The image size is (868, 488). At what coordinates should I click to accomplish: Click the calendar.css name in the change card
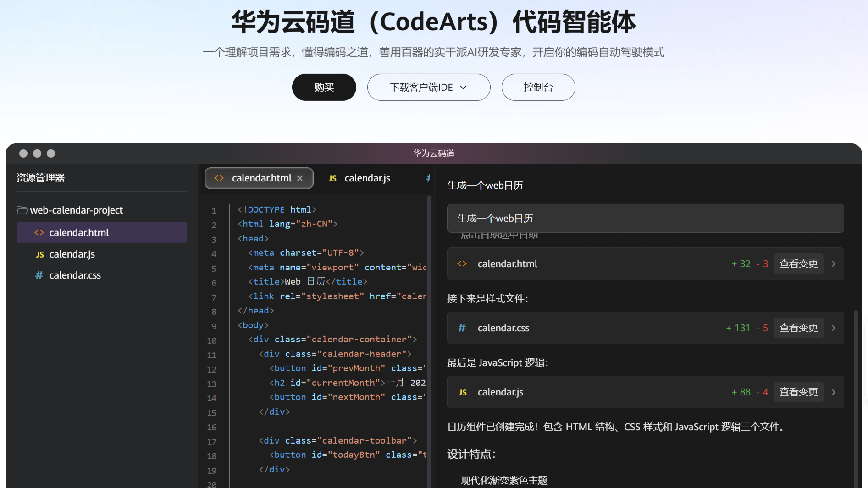point(503,328)
